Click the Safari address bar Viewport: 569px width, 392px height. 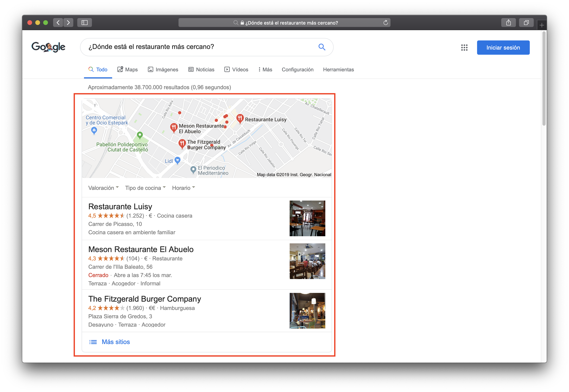click(284, 23)
